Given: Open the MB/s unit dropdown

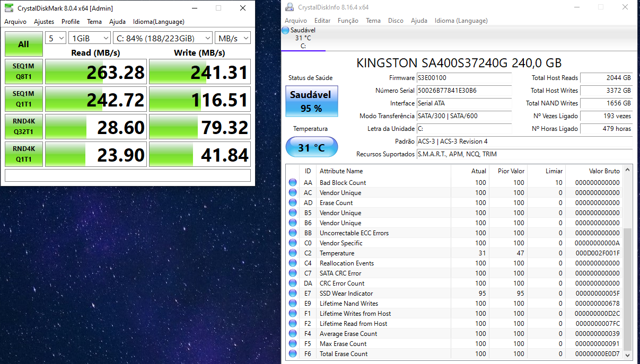Looking at the screenshot, I should coord(233,38).
